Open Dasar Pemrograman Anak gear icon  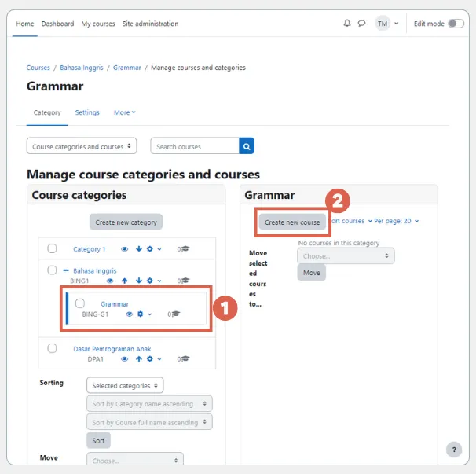150,359
